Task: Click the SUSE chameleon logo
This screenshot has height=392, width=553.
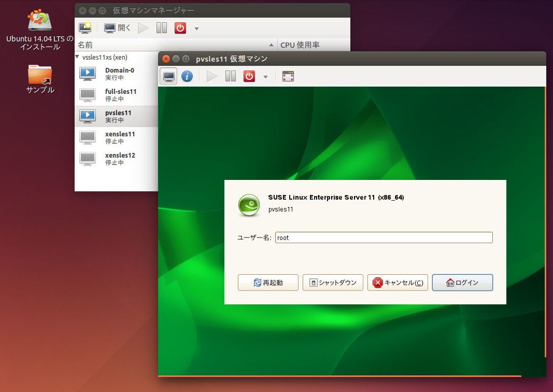Action: tap(249, 205)
